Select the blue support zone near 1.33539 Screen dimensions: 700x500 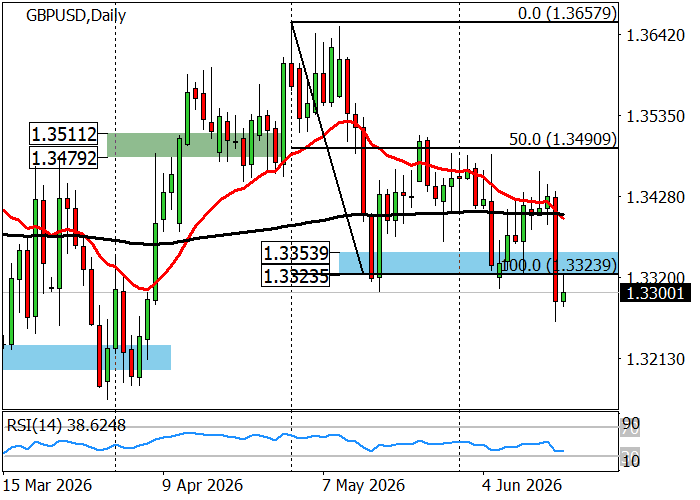click(x=478, y=263)
